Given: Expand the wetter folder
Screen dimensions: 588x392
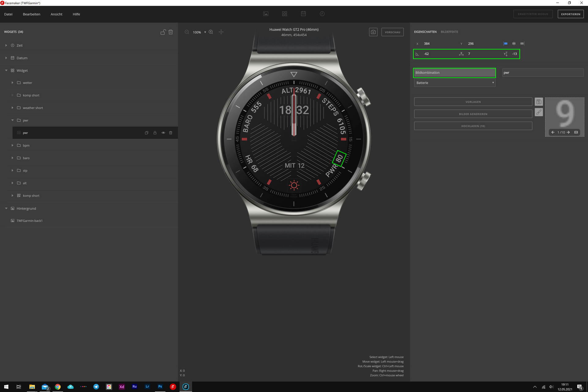Looking at the screenshot, I should pos(12,83).
